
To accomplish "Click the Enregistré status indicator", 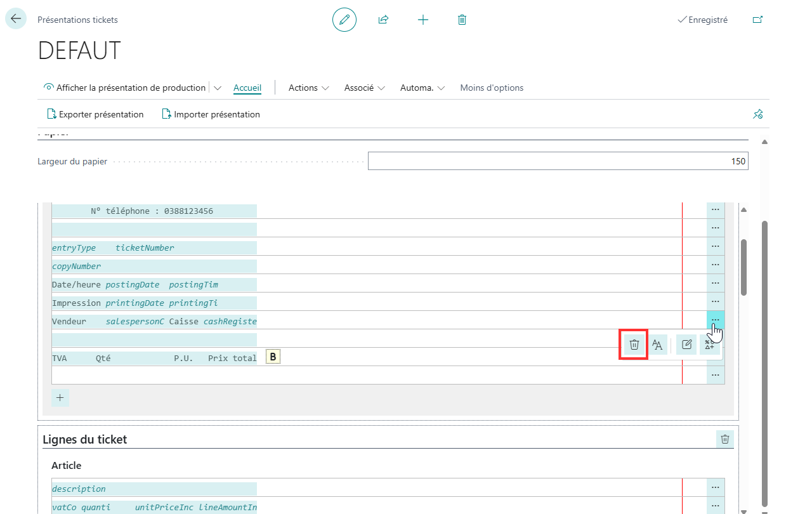I will click(x=703, y=20).
